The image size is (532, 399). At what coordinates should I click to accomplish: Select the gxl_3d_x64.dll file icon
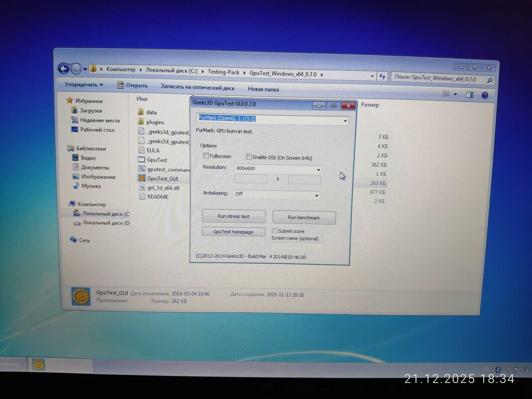pos(142,188)
